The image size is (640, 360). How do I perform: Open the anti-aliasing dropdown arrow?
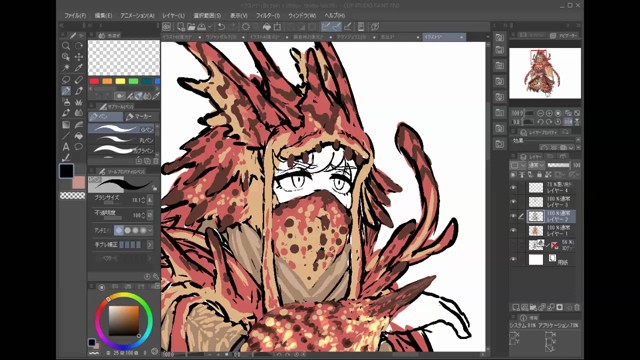click(150, 231)
